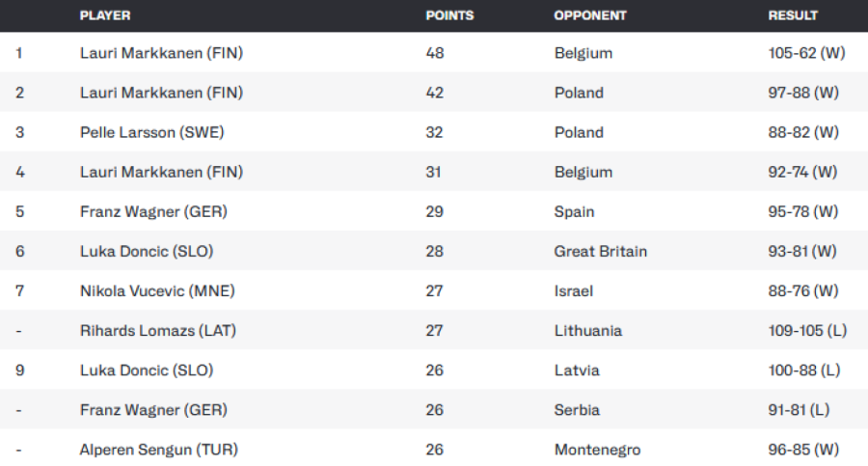Select the Spain opponent cell
The height and width of the screenshot is (466, 868).
[575, 211]
